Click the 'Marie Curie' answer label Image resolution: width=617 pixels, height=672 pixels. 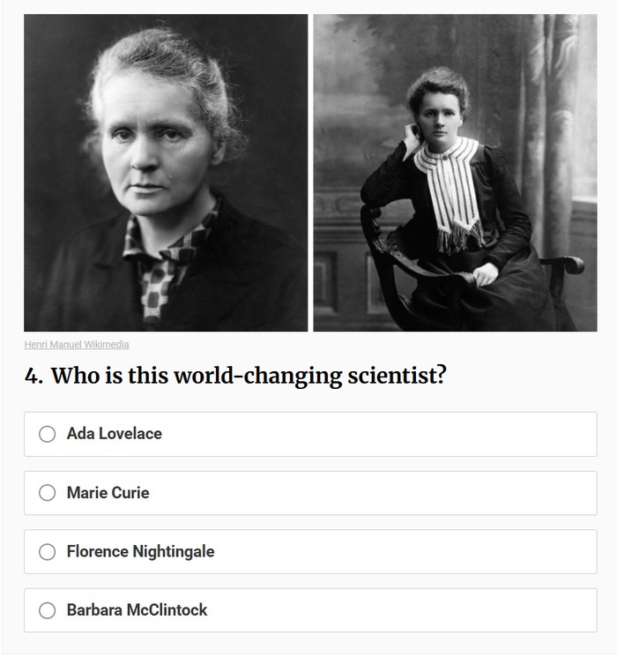click(108, 493)
